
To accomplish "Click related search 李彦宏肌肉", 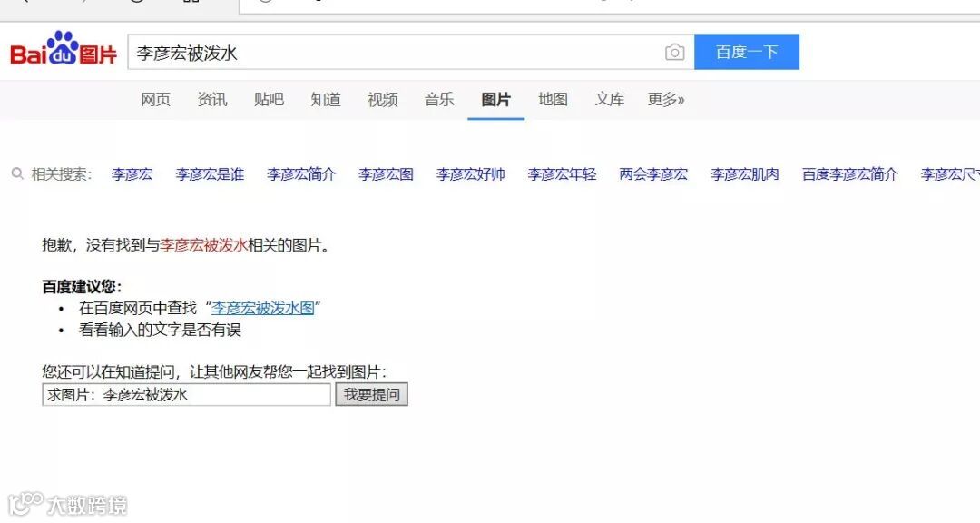I will point(744,174).
